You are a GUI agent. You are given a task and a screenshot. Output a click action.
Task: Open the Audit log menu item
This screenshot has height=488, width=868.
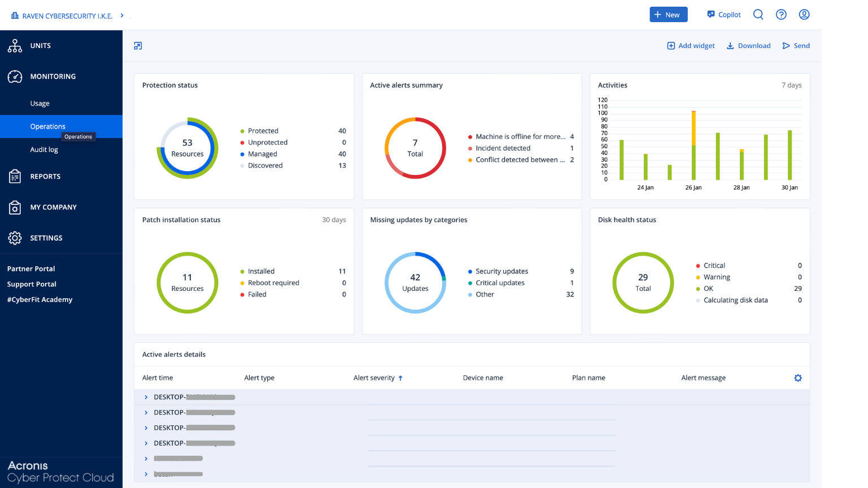(44, 150)
